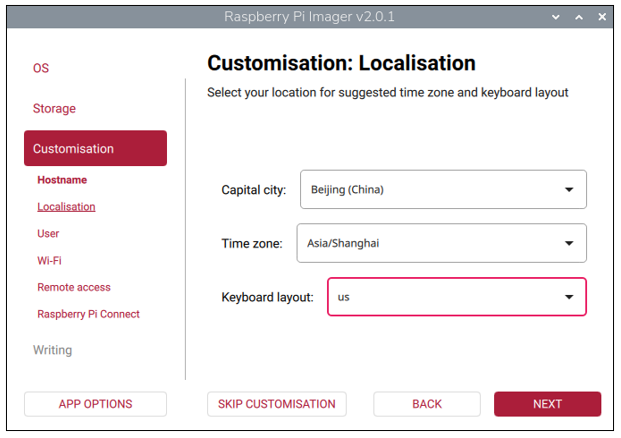
Task: Minimize window using title bar down chevron
Action: pos(556,17)
